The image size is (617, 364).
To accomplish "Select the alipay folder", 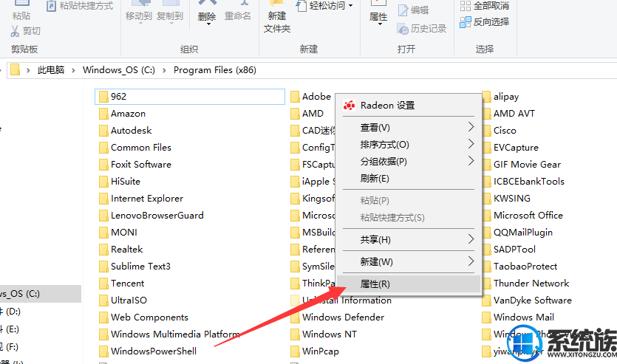I will (500, 97).
